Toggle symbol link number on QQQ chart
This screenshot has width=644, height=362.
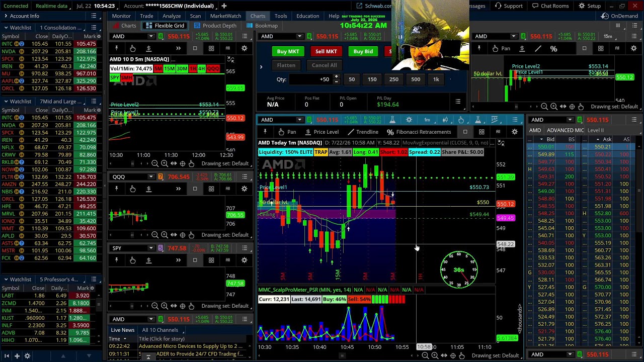click(160, 177)
